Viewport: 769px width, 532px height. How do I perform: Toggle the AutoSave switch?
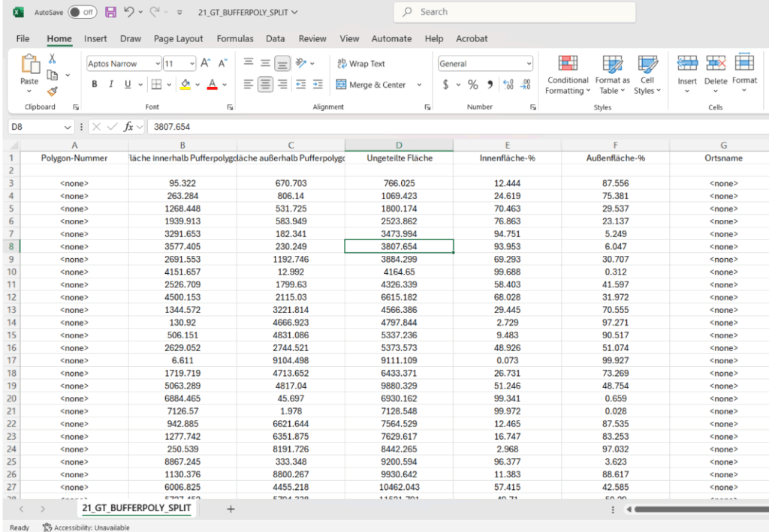coord(82,12)
